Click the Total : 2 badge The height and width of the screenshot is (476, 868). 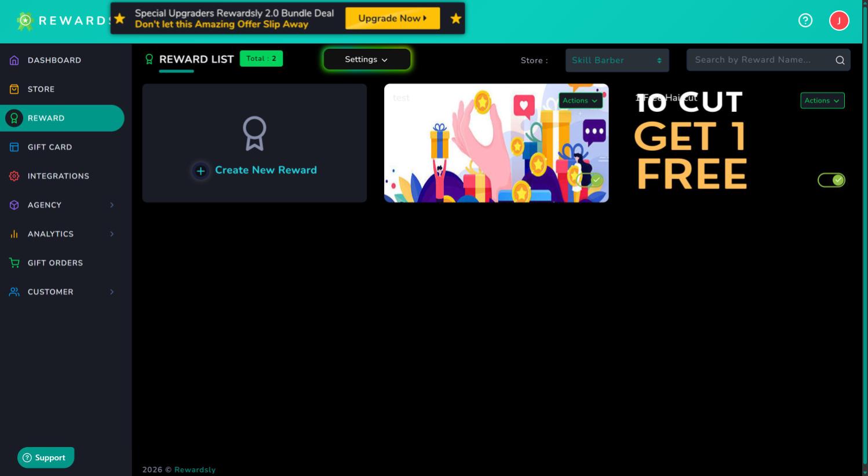pos(261,59)
